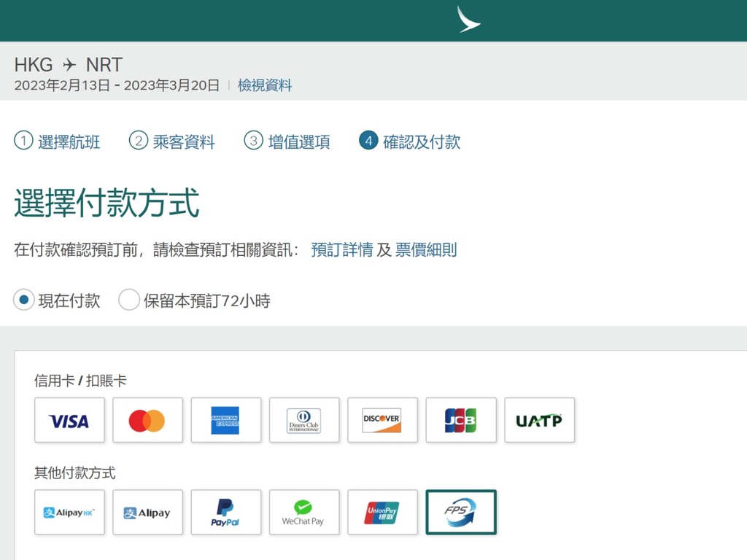Pick UATP card option
This screenshot has width=747, height=560.
539,420
